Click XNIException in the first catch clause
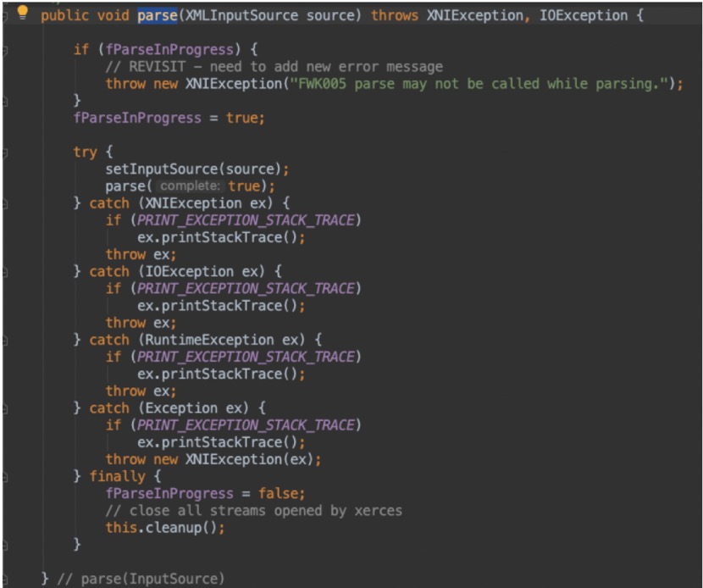The image size is (703, 588). (193, 203)
